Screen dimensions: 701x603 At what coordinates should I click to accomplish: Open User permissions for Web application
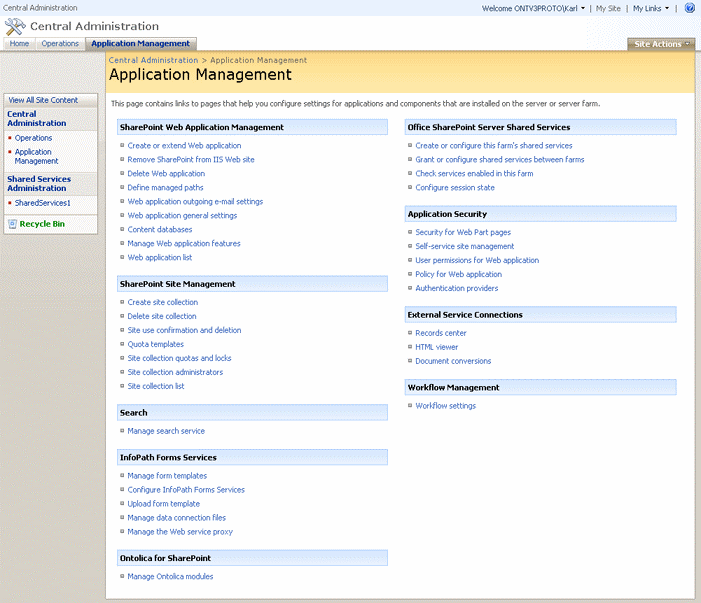click(477, 260)
